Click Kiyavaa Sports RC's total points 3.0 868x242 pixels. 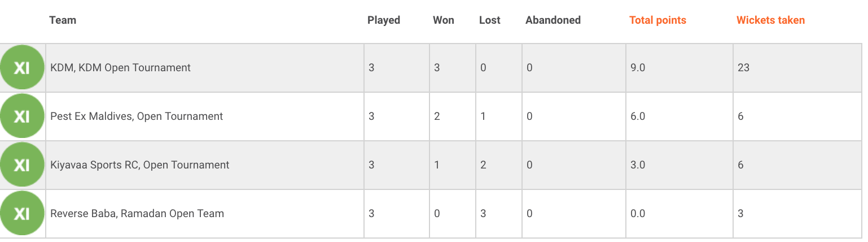638,165
